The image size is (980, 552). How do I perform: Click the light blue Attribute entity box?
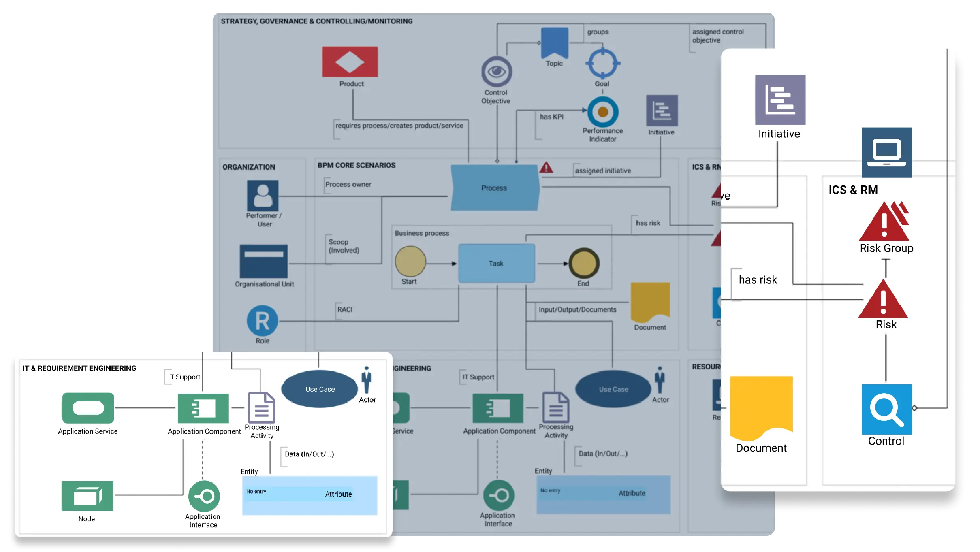click(x=310, y=495)
